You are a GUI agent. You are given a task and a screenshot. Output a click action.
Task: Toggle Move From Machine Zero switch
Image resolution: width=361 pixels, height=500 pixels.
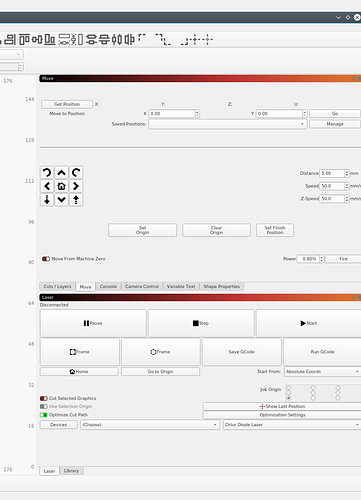[x=46, y=259]
